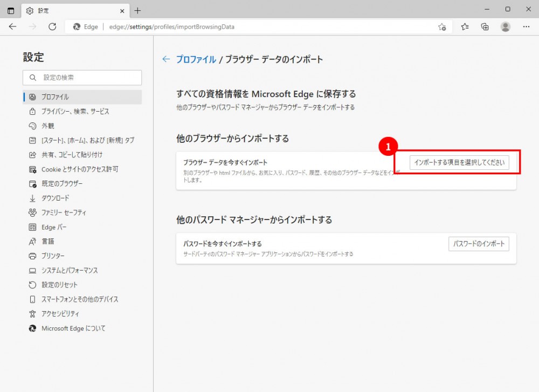Click ブラウザー データを今すぐインポート text

225,162
